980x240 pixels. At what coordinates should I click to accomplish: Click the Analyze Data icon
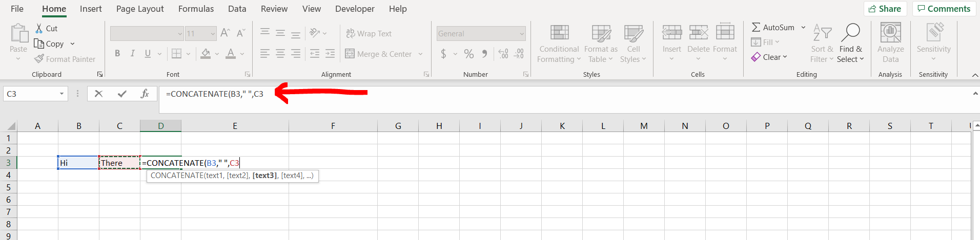(890, 33)
